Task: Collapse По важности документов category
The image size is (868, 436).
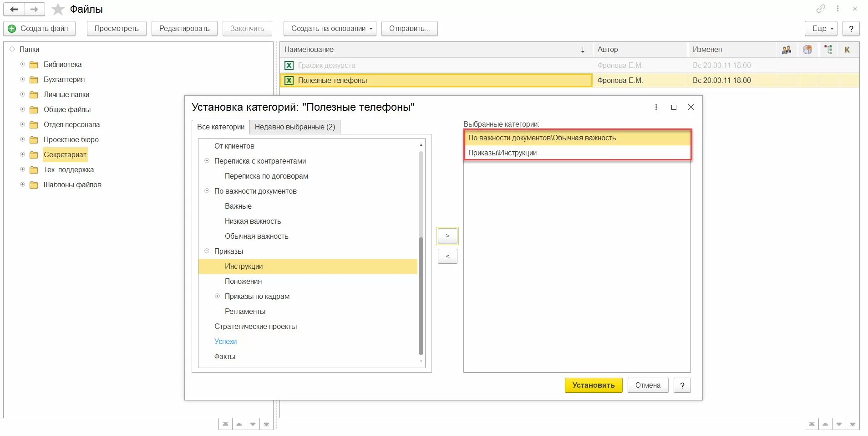Action: (207, 191)
